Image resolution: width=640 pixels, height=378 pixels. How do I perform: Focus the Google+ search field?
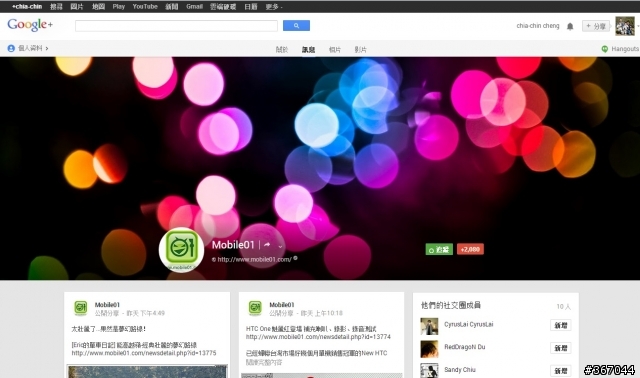pos(176,25)
